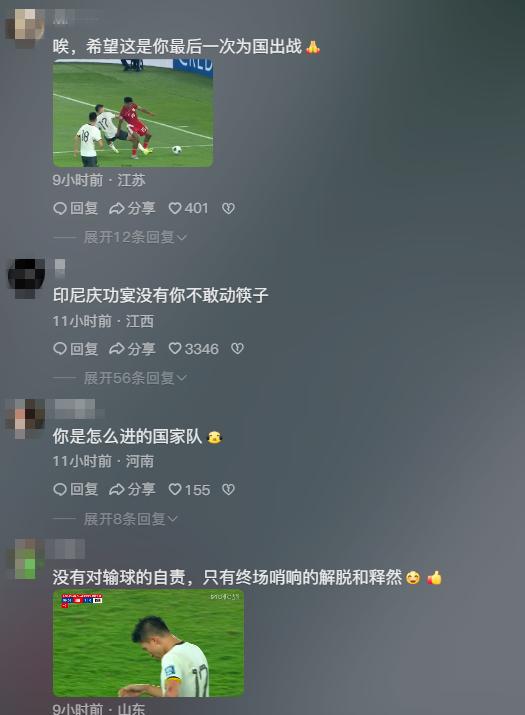Share the 河南 comment via arrow icon
The image size is (525, 715).
(x=132, y=489)
